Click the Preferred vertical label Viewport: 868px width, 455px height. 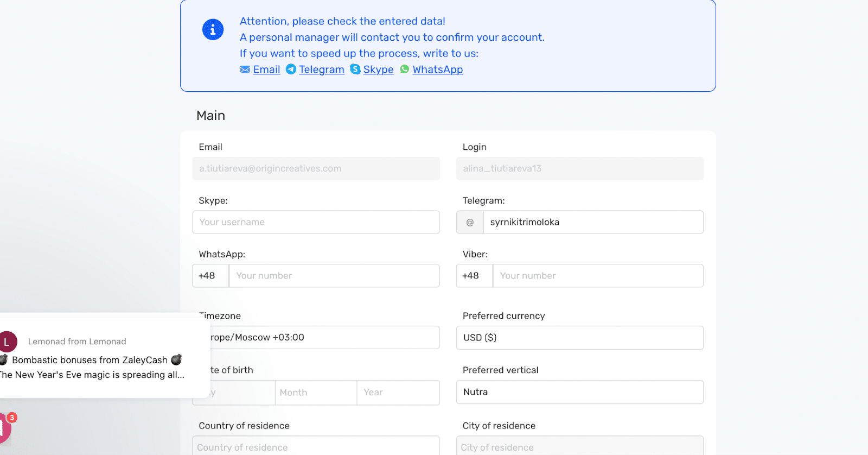[500, 370]
